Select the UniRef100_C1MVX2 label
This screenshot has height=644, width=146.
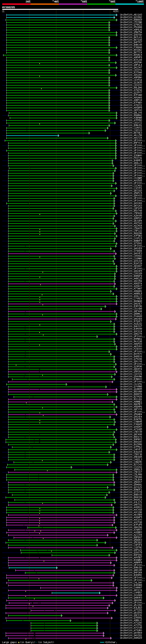pyautogui.click(x=131, y=128)
